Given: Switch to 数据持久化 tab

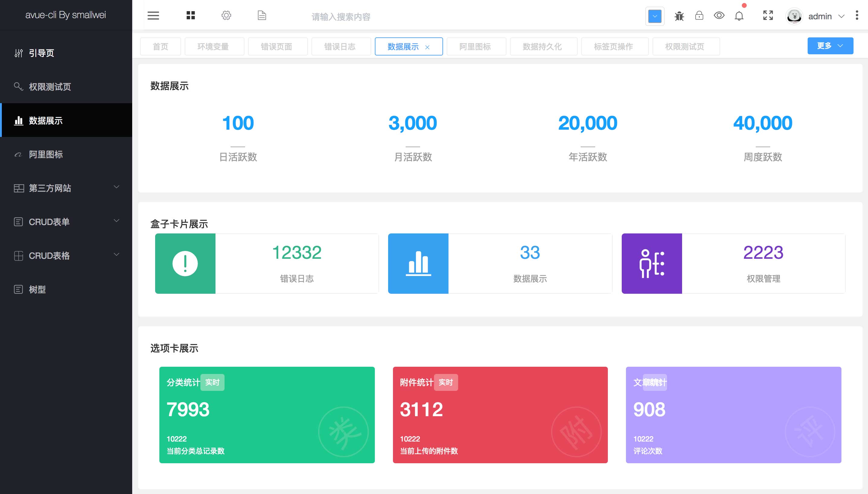Looking at the screenshot, I should tap(544, 46).
